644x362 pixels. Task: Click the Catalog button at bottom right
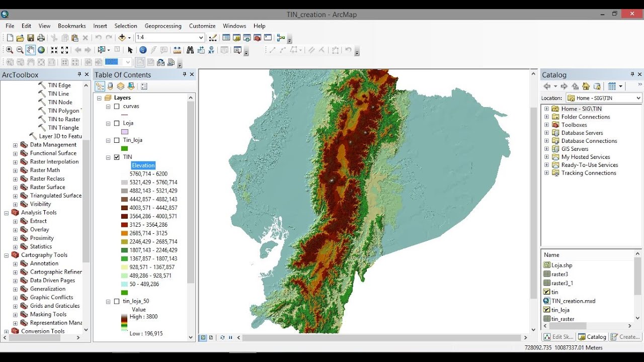(x=592, y=336)
